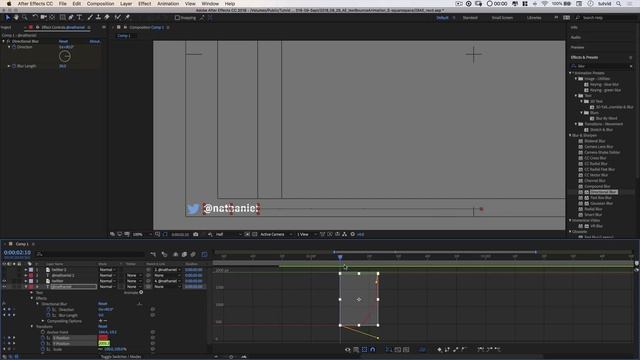
Task: Select the Pen tool
Action: [x=71, y=18]
